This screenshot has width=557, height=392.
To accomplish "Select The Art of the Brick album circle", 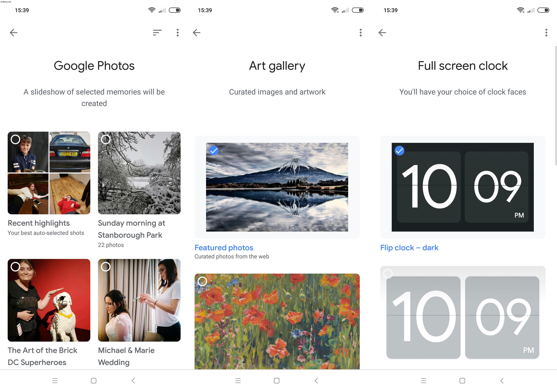I will (15, 266).
